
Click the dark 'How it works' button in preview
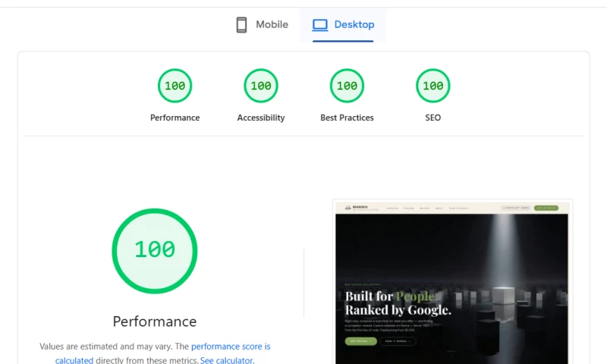(x=398, y=341)
